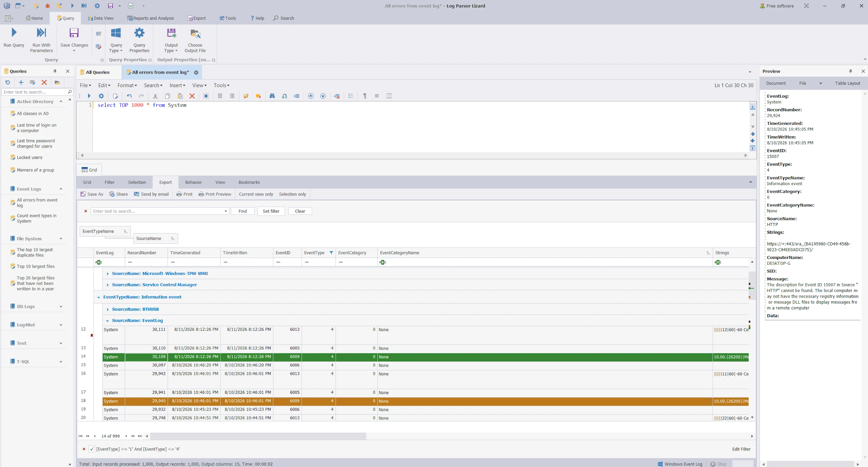
Task: Open the Bookmarks tab in grid options
Action: point(249,182)
